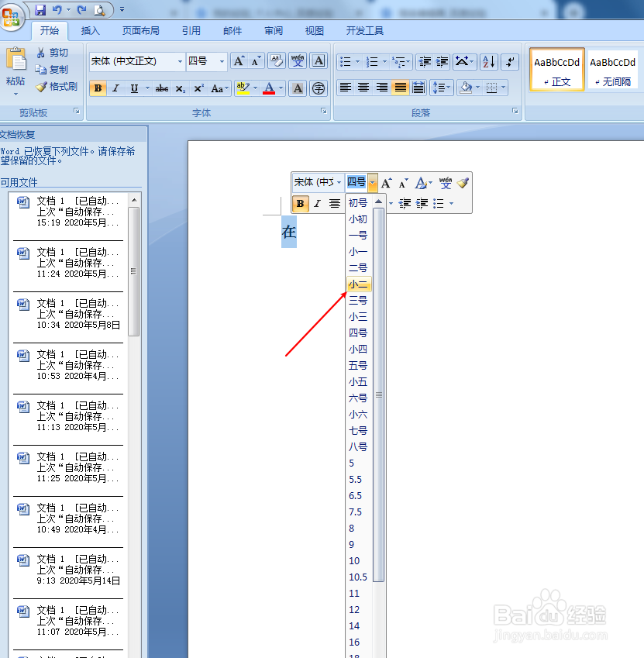Image resolution: width=644 pixels, height=658 pixels.
Task: Toggle Italic in ribbon font group
Action: (115, 88)
